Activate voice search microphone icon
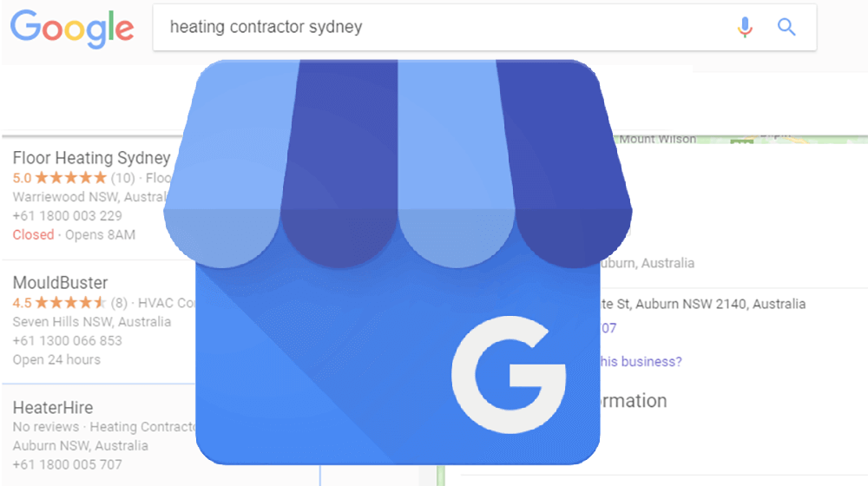Image resolution: width=868 pixels, height=486 pixels. (x=745, y=27)
